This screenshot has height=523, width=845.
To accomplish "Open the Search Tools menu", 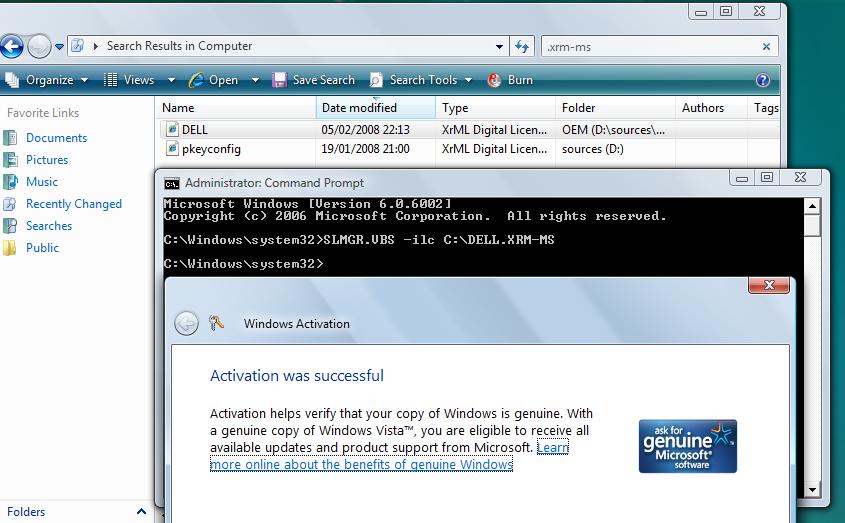I will 421,80.
